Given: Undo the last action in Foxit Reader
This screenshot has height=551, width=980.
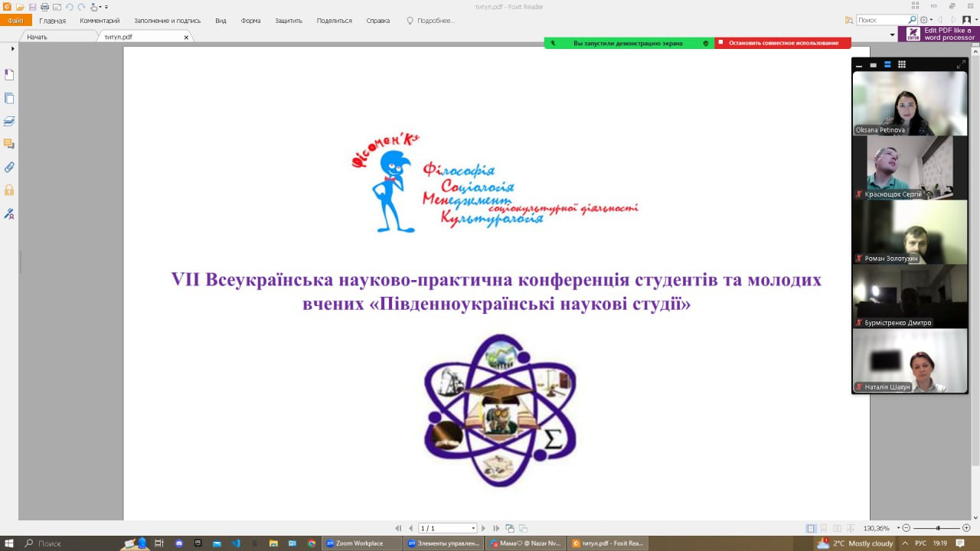Looking at the screenshot, I should pos(69,7).
